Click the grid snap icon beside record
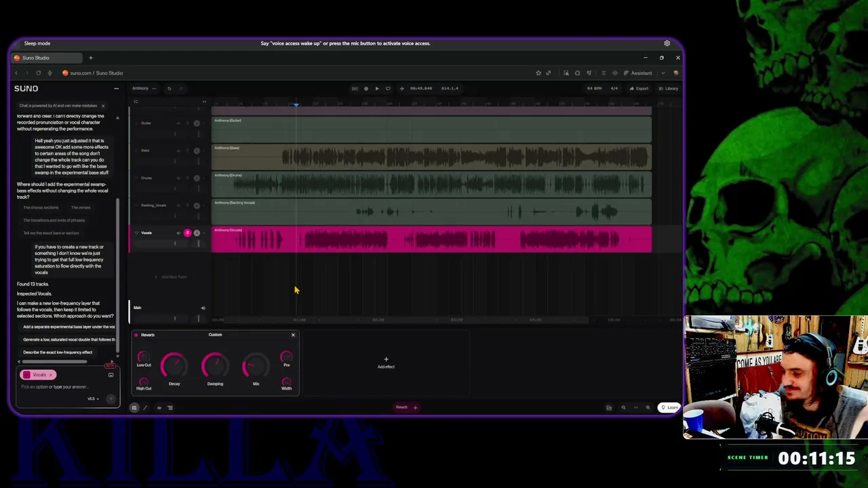 [355, 88]
